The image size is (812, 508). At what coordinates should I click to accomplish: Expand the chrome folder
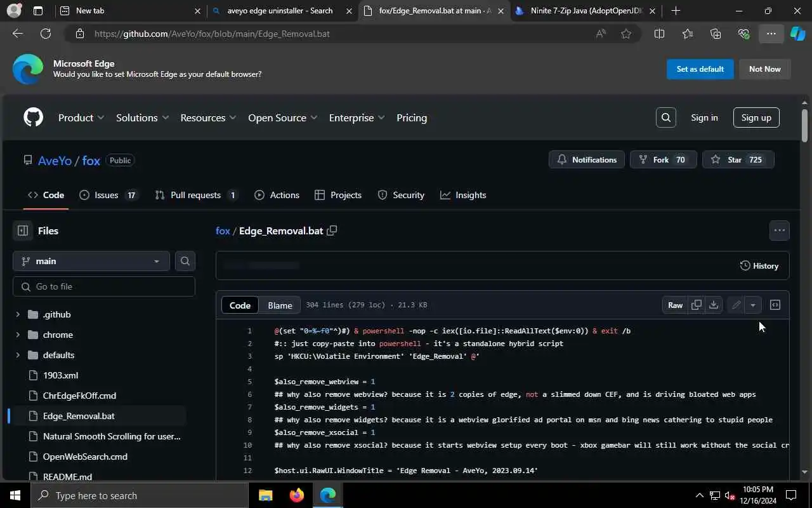coord(17,335)
